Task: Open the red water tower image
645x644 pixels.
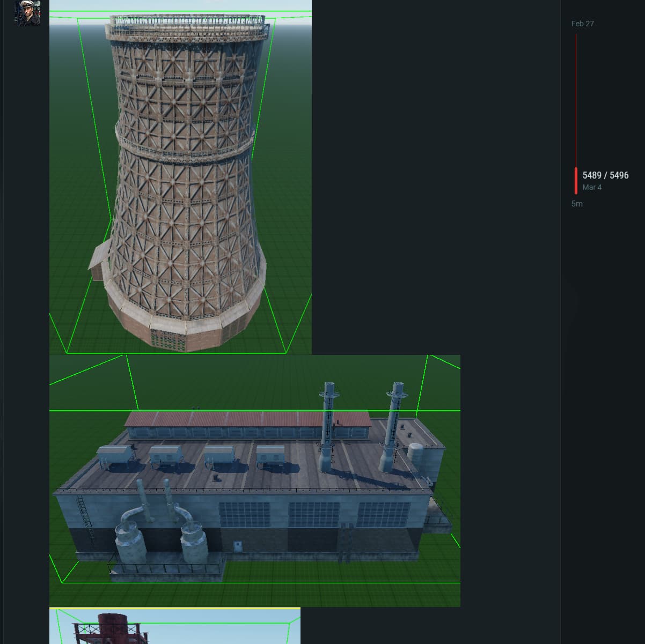Action: [175, 626]
